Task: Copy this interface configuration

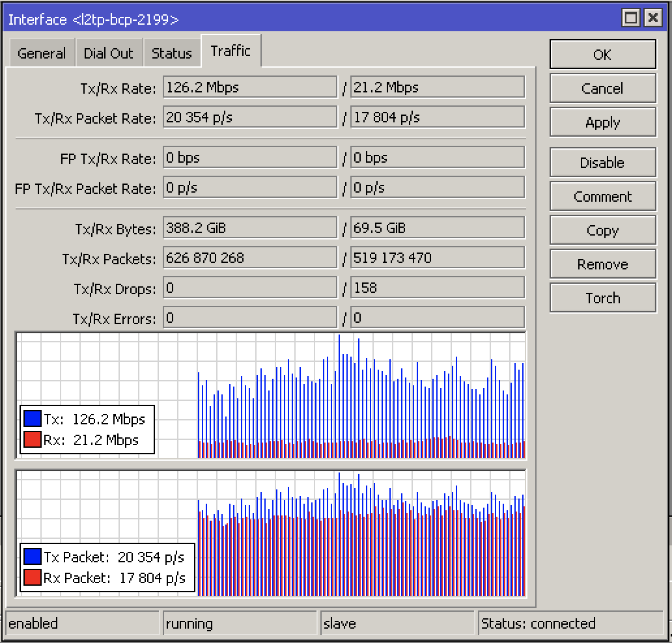Action: pos(602,230)
